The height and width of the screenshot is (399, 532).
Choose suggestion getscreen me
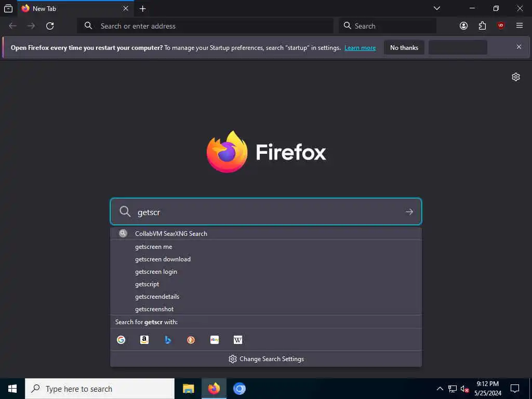[266, 247]
